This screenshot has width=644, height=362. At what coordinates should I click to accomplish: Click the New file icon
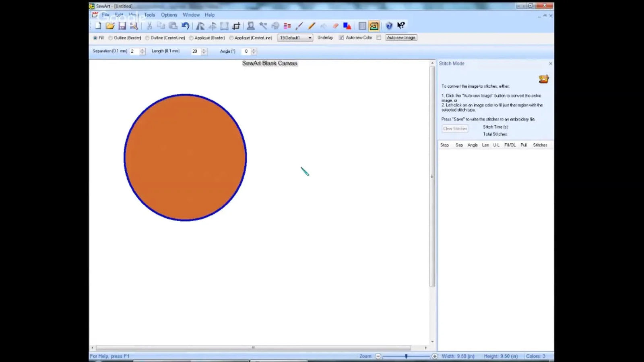coord(98,26)
